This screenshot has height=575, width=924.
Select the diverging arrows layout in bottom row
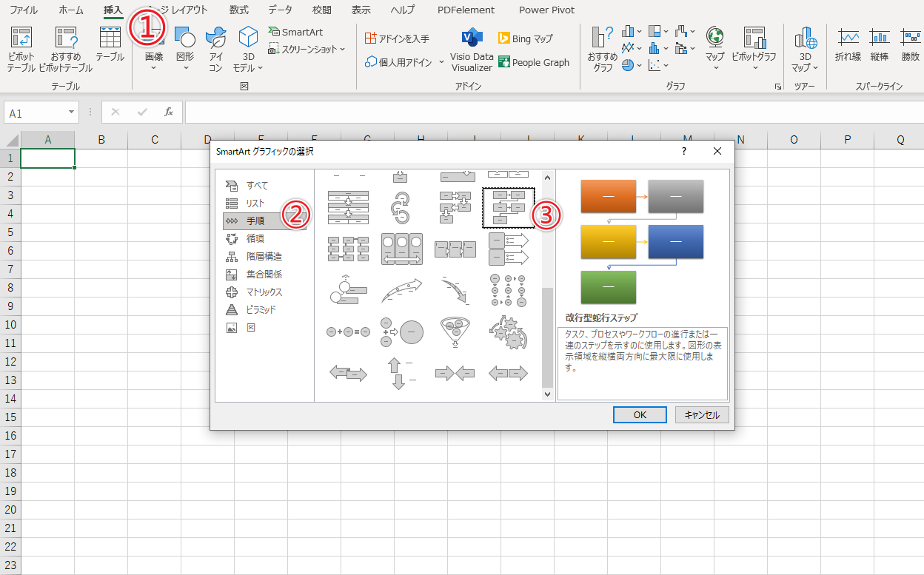point(508,373)
